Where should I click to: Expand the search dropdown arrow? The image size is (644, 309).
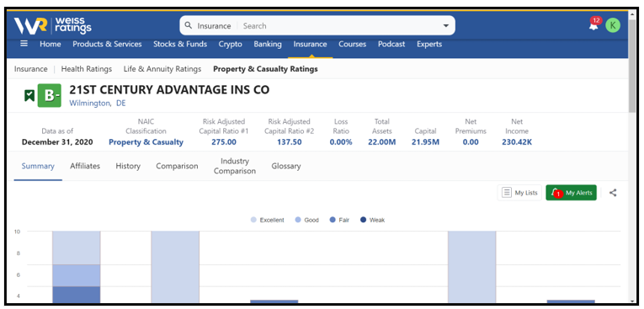(446, 26)
